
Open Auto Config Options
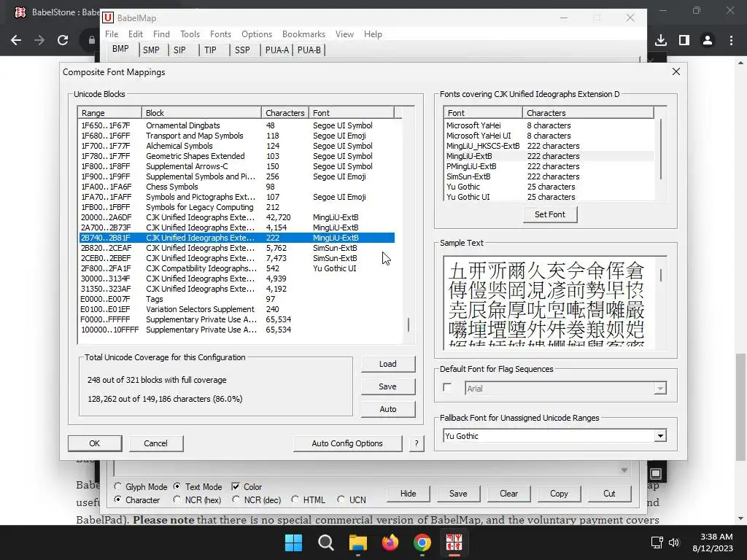pyautogui.click(x=347, y=443)
